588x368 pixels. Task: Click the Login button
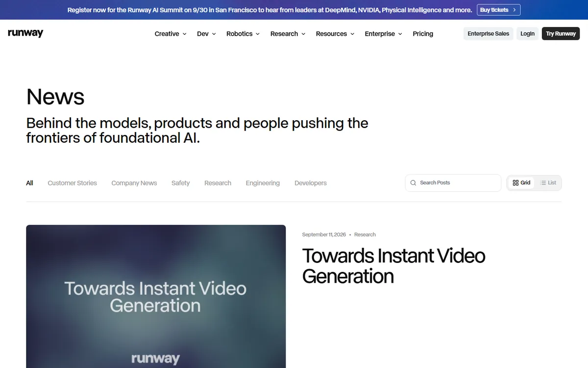click(527, 34)
